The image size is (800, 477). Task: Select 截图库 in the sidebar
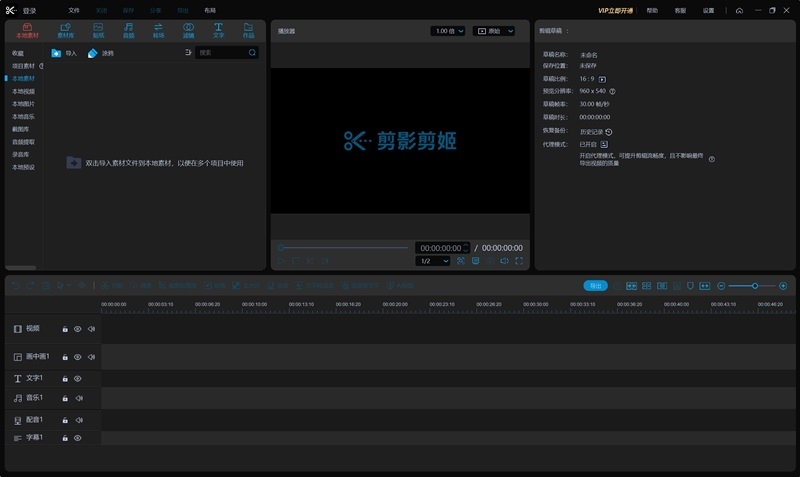[x=21, y=129]
